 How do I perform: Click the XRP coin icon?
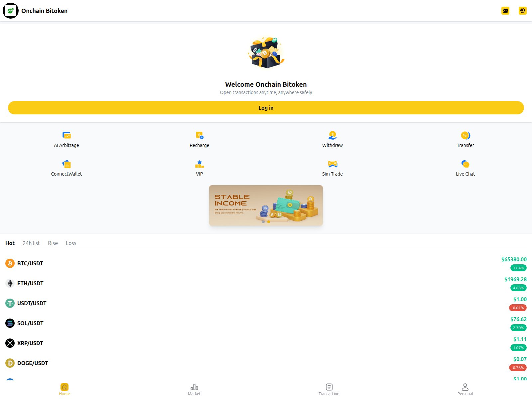10,343
